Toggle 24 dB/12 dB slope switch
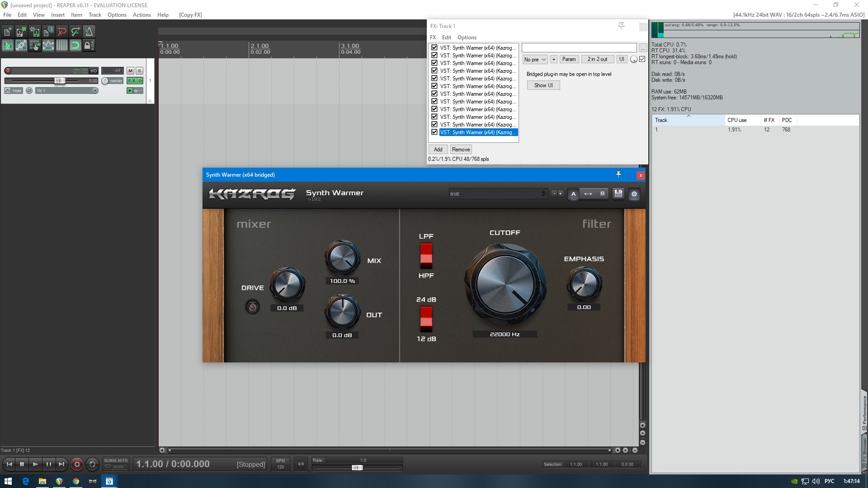The width and height of the screenshot is (868, 488). 426,319
